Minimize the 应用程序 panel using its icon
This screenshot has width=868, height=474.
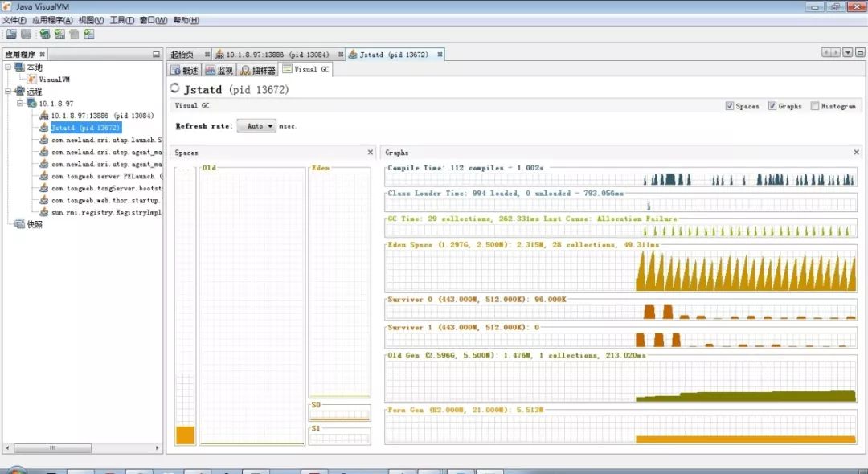click(x=156, y=54)
